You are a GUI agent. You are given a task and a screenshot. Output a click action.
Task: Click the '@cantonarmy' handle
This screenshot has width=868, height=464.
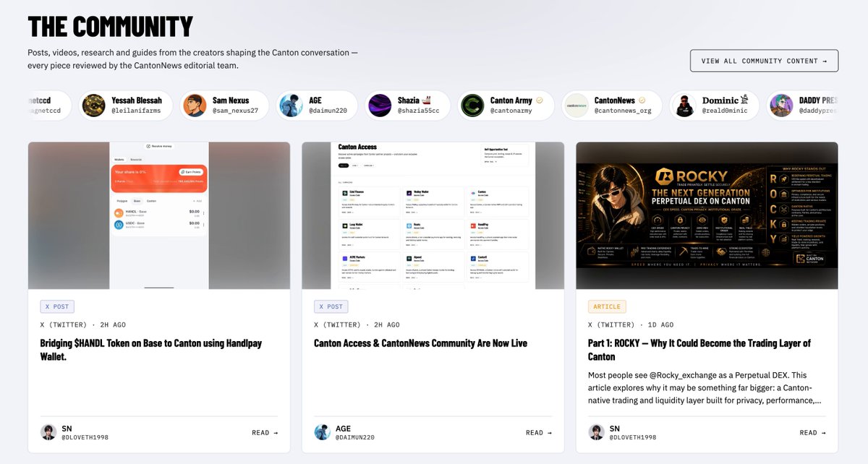pyautogui.click(x=511, y=111)
